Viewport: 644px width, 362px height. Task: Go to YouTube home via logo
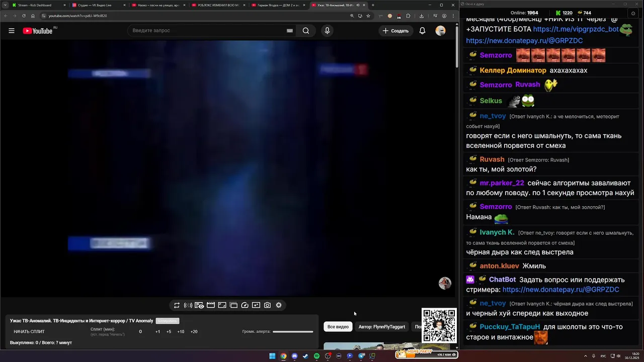click(x=38, y=31)
